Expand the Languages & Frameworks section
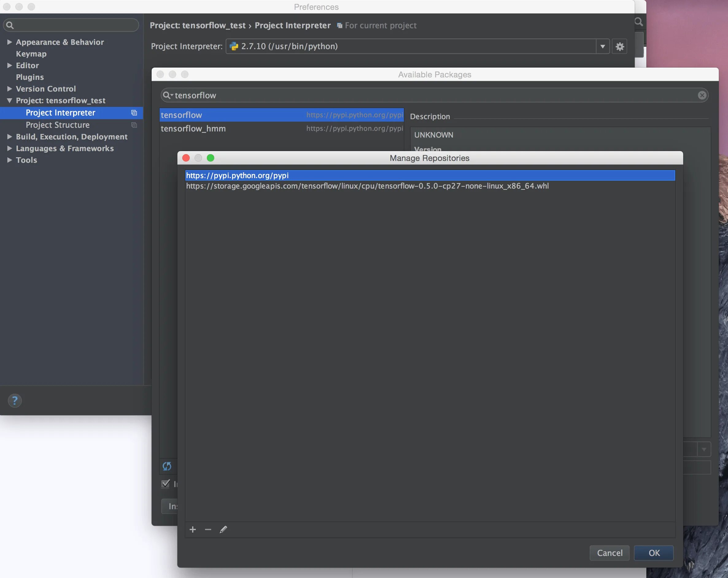The width and height of the screenshot is (728, 578). tap(10, 148)
